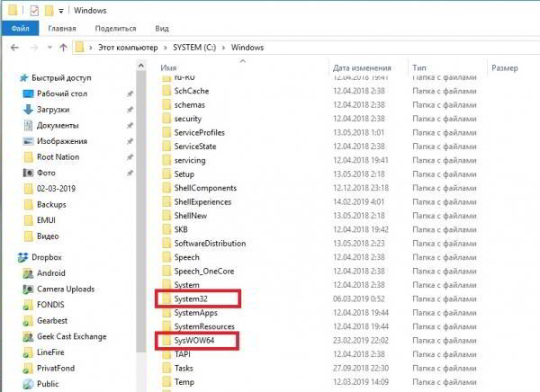The image size is (540, 392).
Task: Select Быстрый доступ in navigation pane
Action: click(x=61, y=78)
